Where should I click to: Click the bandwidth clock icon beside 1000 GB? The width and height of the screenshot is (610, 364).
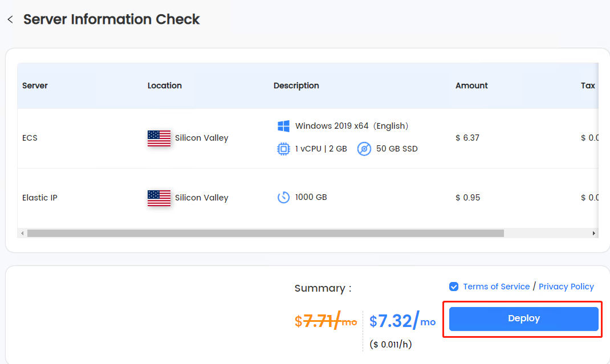pos(283,197)
